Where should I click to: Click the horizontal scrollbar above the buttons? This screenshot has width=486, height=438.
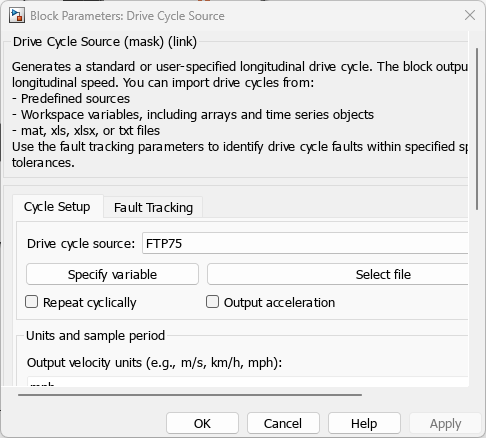click(190, 395)
